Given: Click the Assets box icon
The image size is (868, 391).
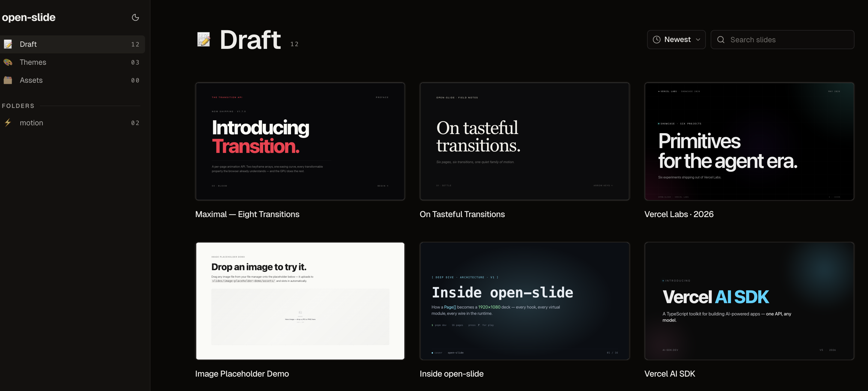Looking at the screenshot, I should (x=8, y=80).
